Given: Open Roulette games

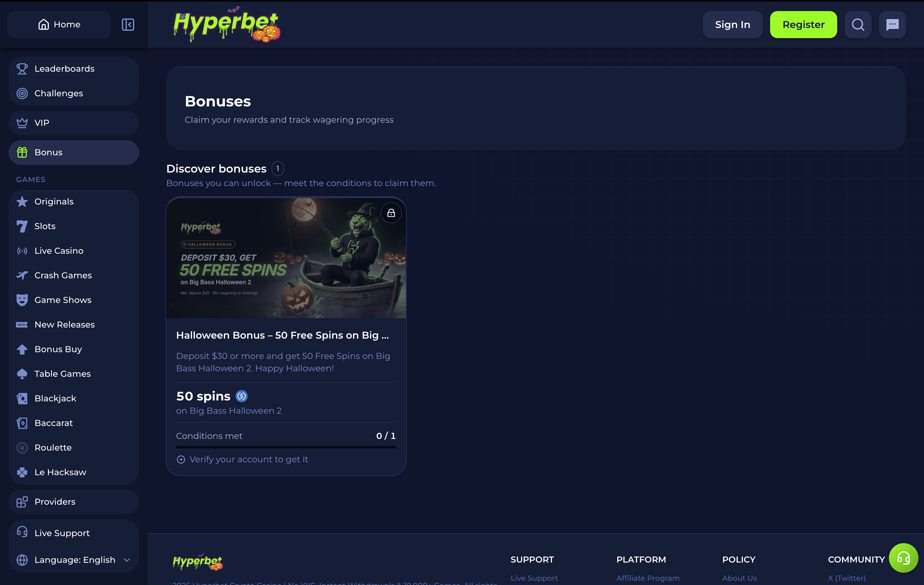Looking at the screenshot, I should [x=74, y=448].
